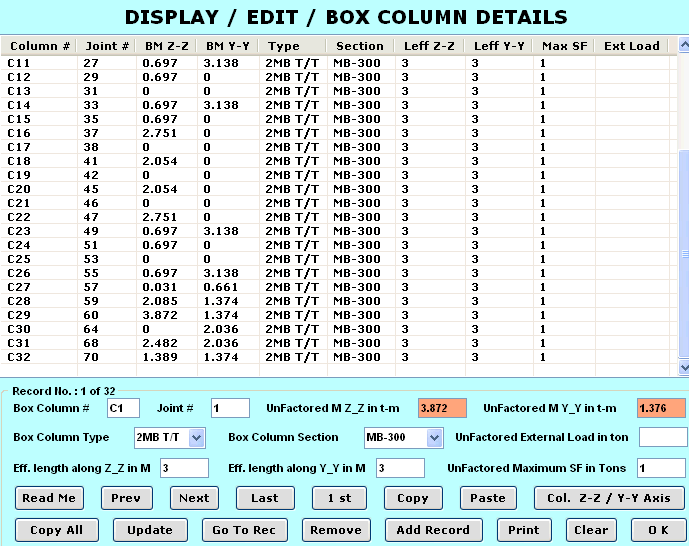Select row C32 in the table
Viewport: 689px width, 546px height.
(x=338, y=357)
